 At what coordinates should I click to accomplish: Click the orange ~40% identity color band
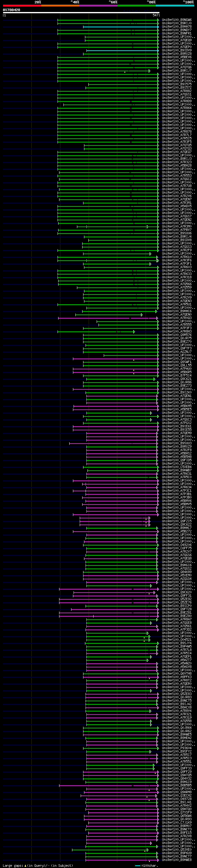click(60, 6)
